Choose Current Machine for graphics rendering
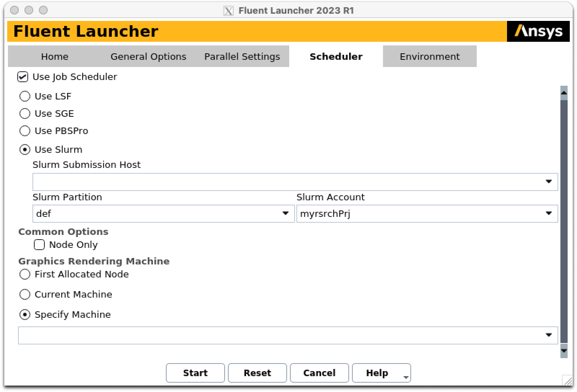 [25, 294]
